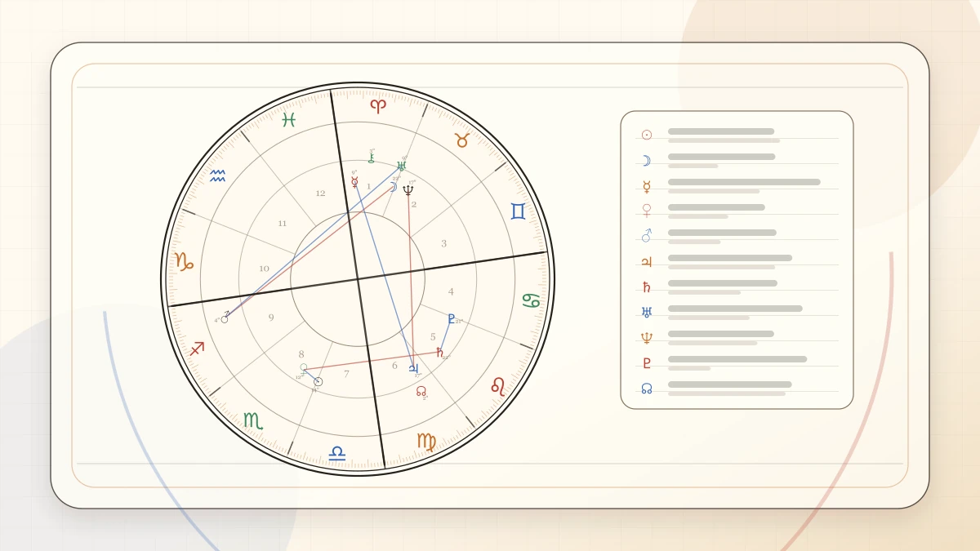Select the Virgo sign on the wheel
980x551 pixels.
426,442
